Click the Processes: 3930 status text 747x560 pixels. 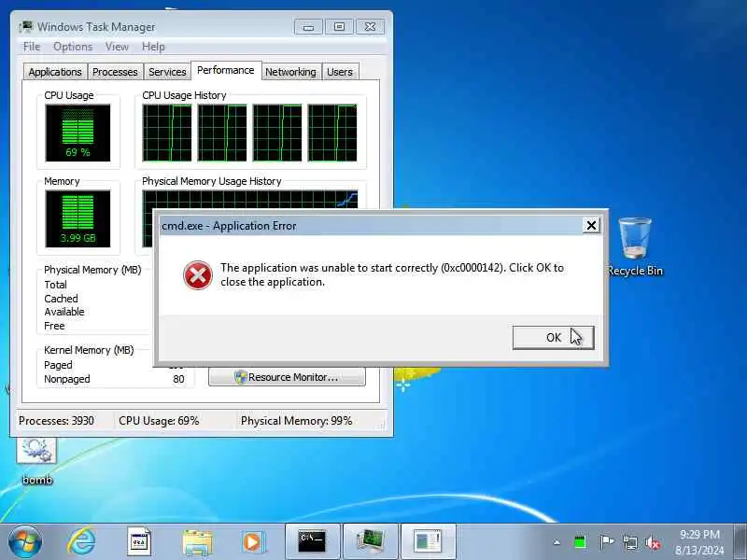tap(56, 421)
